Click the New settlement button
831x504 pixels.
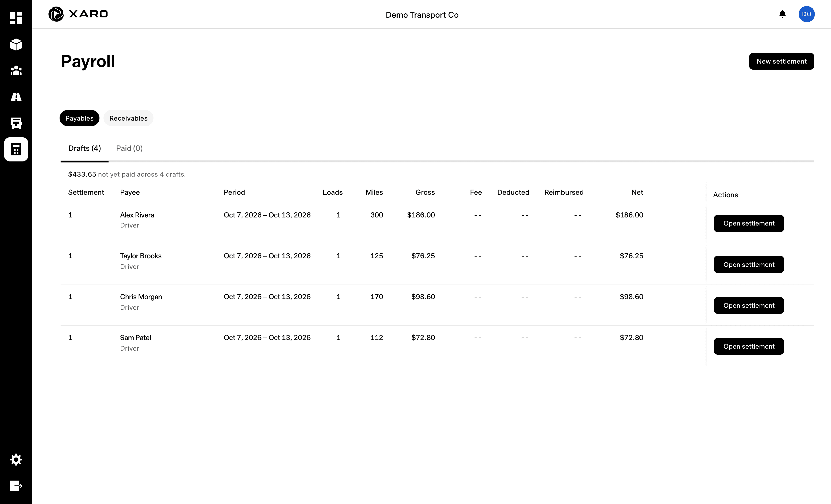pyautogui.click(x=782, y=61)
